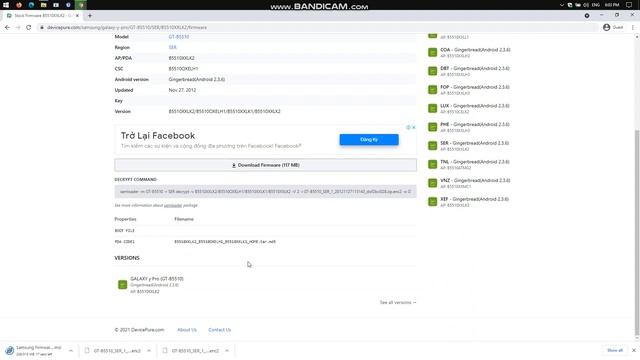Click the green Android icon beside LUX
Viewport: 640px width, 360px height.
click(432, 109)
